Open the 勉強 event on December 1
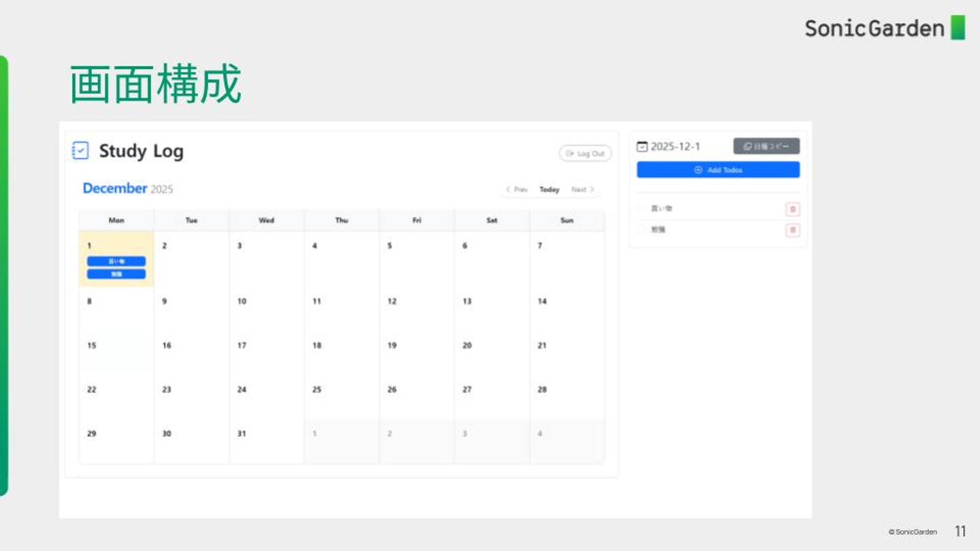Image resolution: width=980 pixels, height=551 pixels. pos(116,274)
